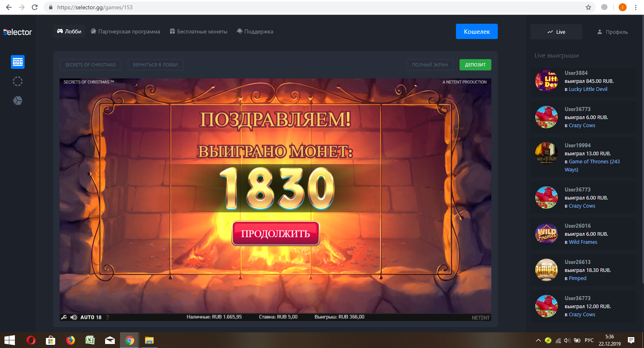Click the green ДЕПОЗИТ button

(x=475, y=65)
